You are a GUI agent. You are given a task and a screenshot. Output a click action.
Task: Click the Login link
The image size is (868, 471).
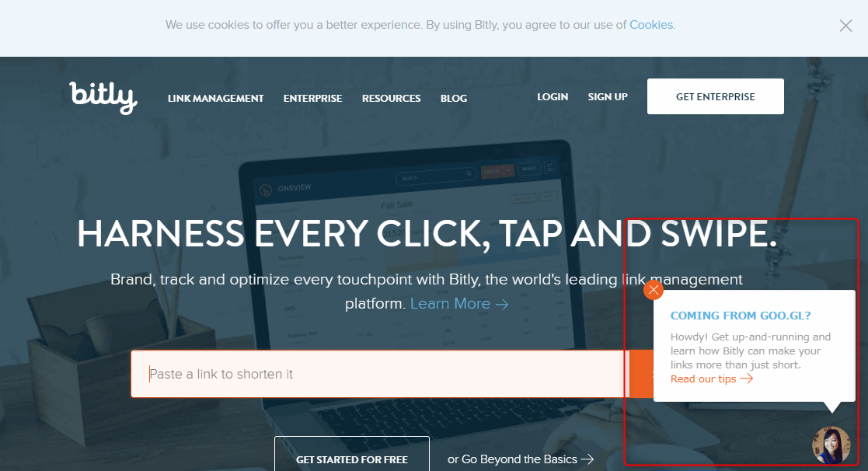[x=553, y=97]
